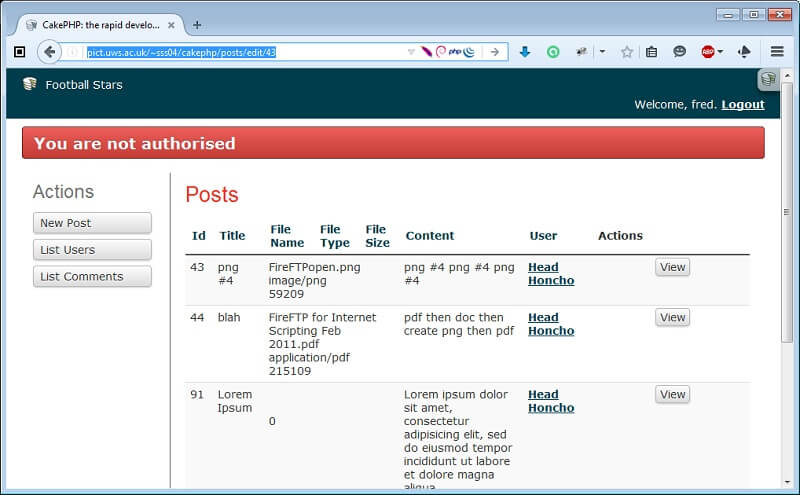Click the id cell '91'
Viewport: 800px width, 495px height.
click(197, 394)
